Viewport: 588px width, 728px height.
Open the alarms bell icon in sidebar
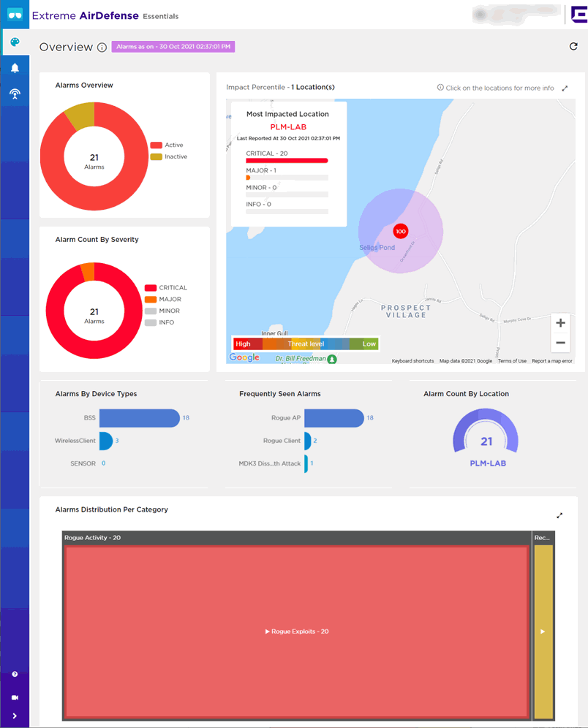coord(15,68)
